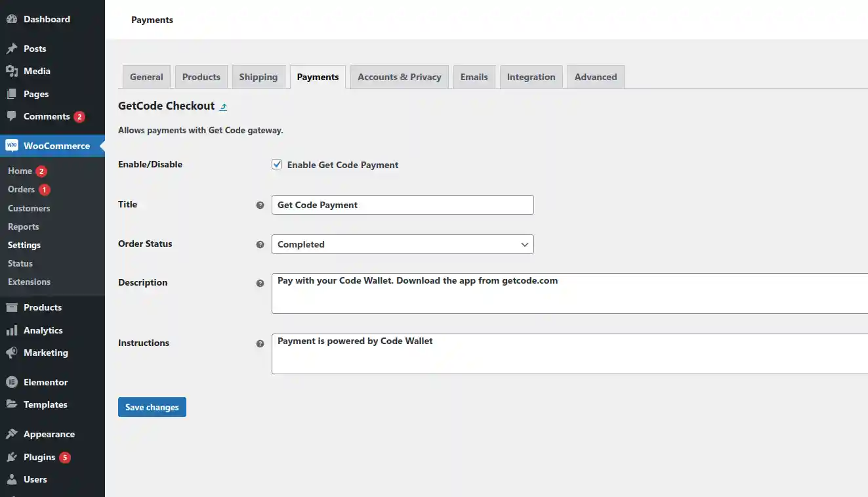
Task: Switch to the Shipping tab
Action: [x=258, y=77]
